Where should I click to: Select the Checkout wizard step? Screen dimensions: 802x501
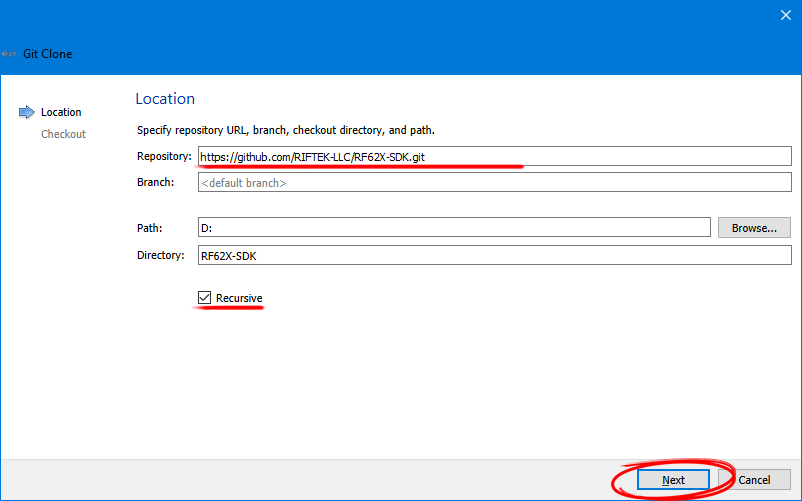click(x=63, y=134)
